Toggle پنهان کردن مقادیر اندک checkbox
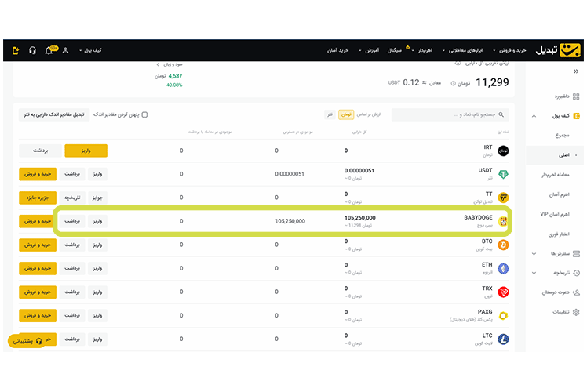The height and width of the screenshot is (392, 587). coord(144,114)
